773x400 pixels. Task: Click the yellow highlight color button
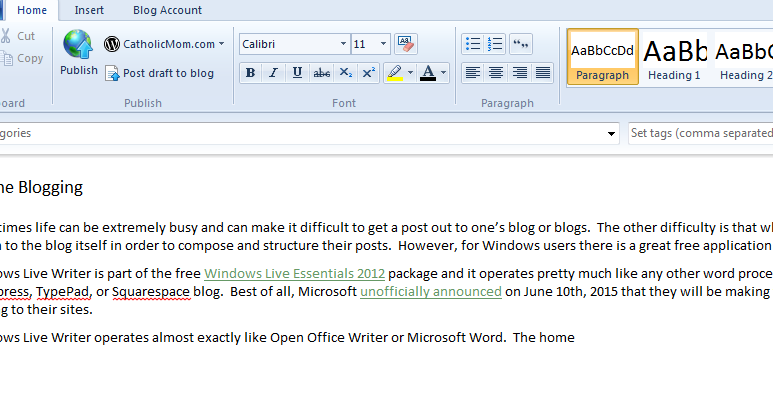click(395, 72)
